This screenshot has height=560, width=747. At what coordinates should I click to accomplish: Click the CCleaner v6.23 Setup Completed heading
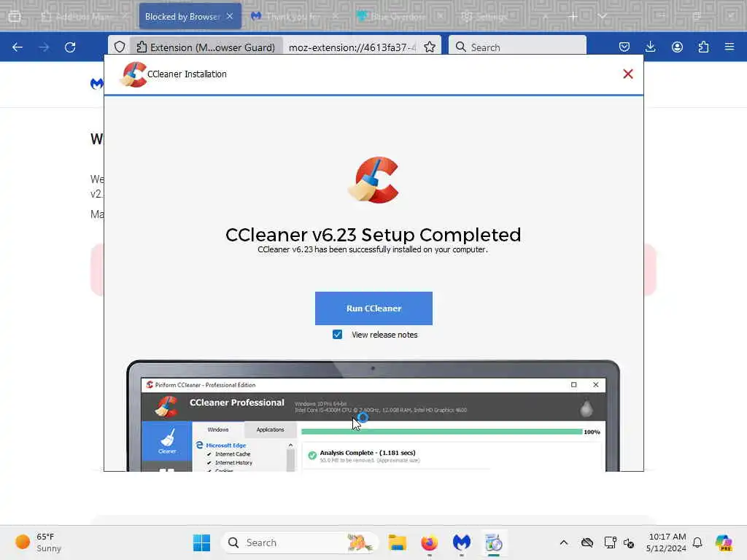point(373,235)
